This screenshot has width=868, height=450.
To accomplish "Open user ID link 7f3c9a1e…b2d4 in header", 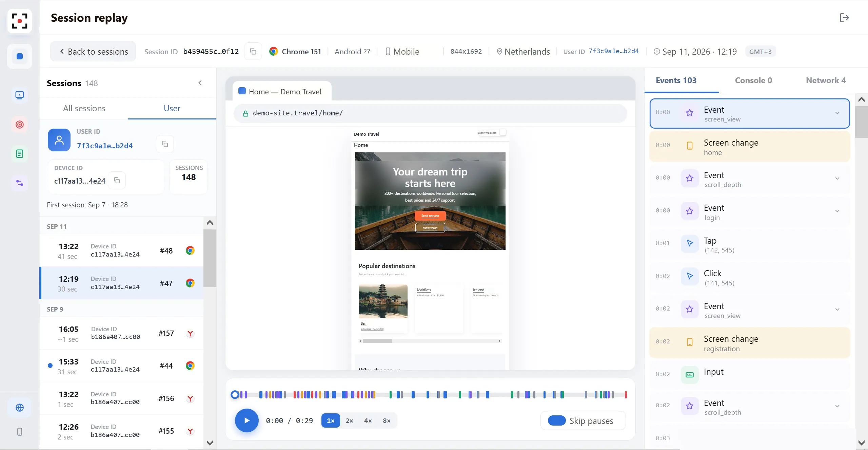I will 613,51.
